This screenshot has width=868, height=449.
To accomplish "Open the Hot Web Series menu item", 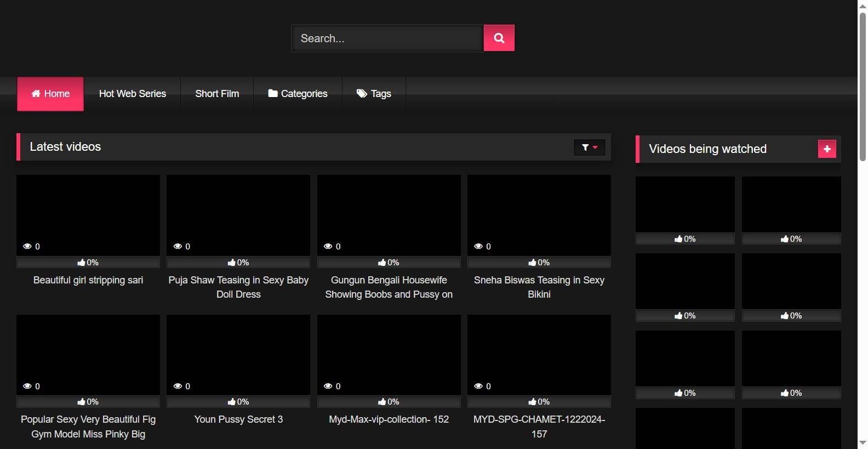I will tap(132, 94).
